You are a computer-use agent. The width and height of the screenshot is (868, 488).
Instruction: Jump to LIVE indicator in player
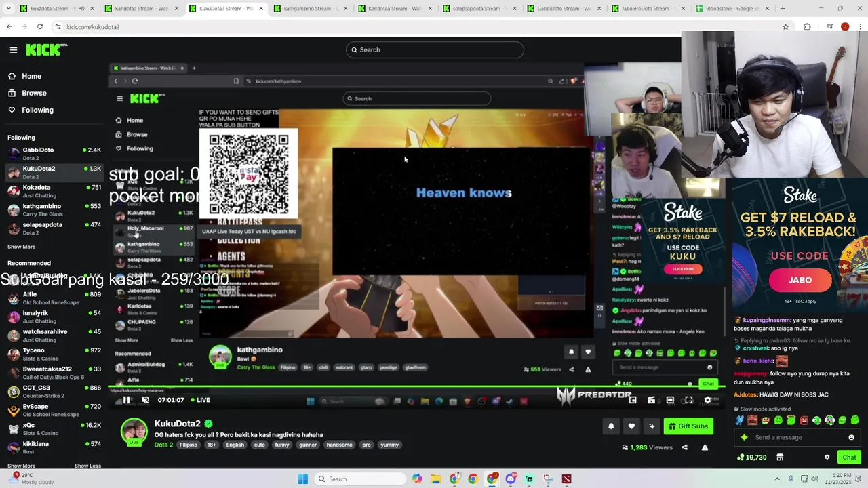[200, 400]
